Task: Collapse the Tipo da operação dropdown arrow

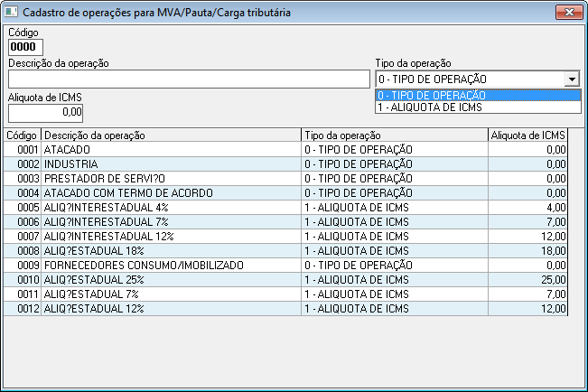Action: coord(572,79)
